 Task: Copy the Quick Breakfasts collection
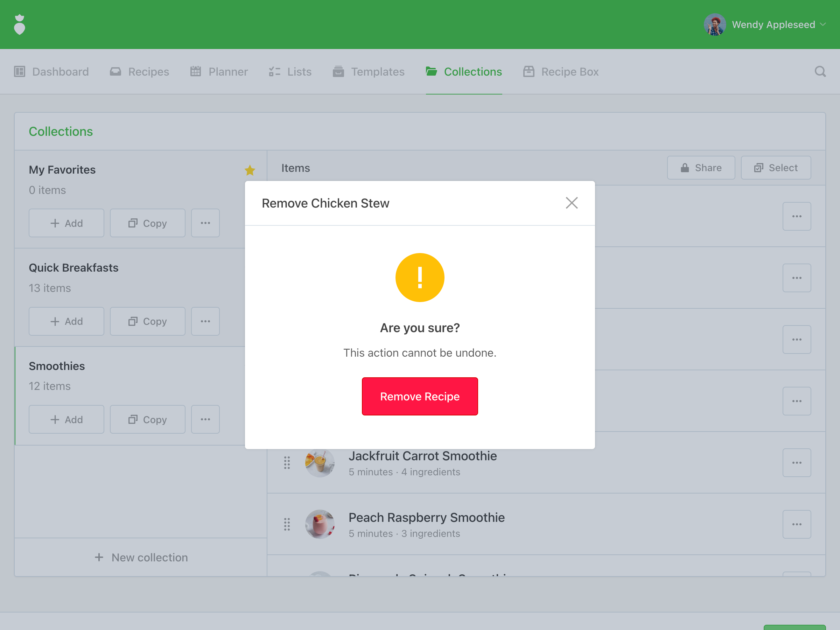(147, 321)
